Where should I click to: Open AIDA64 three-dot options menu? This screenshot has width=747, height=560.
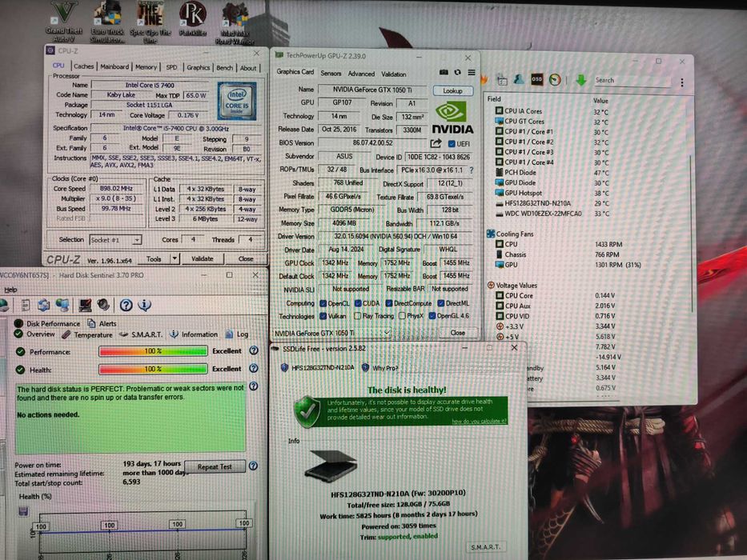coord(682,82)
